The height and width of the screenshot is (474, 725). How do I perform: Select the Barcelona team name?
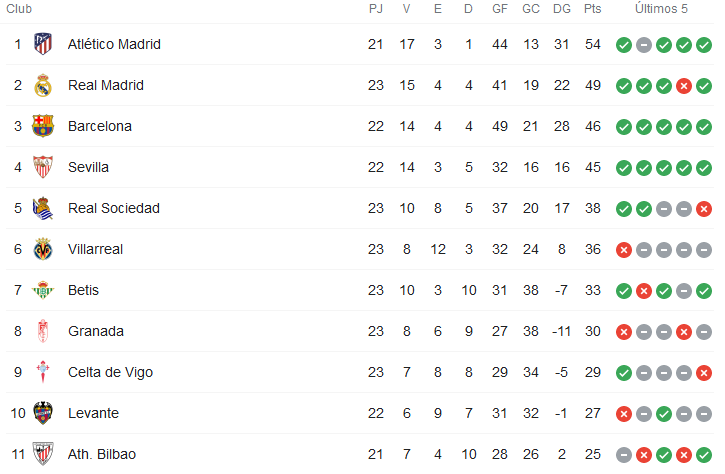tap(100, 126)
